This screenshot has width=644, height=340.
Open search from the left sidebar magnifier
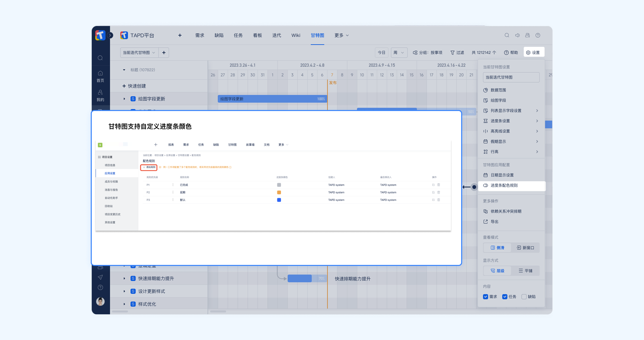point(100,58)
